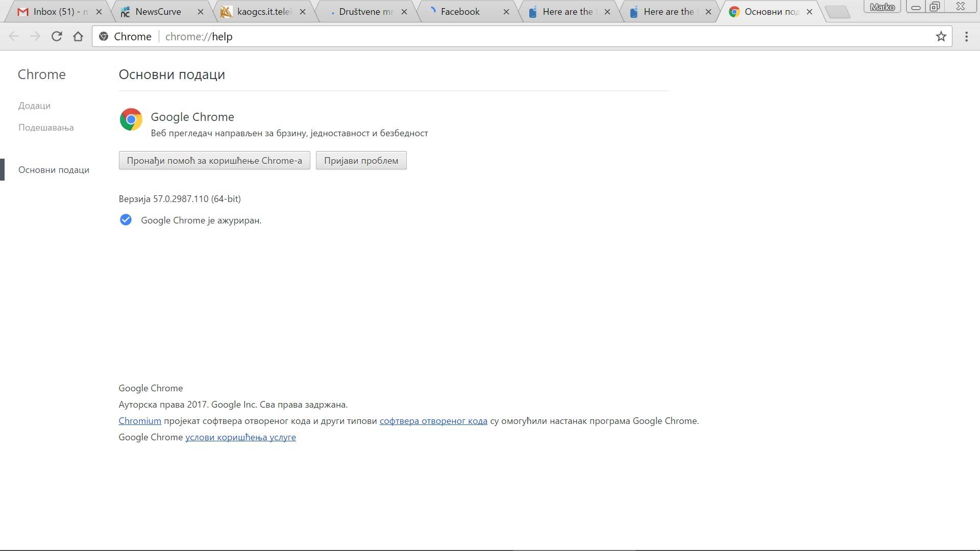Open the Marko profile button
The width and height of the screenshot is (980, 551).
click(x=882, y=7)
